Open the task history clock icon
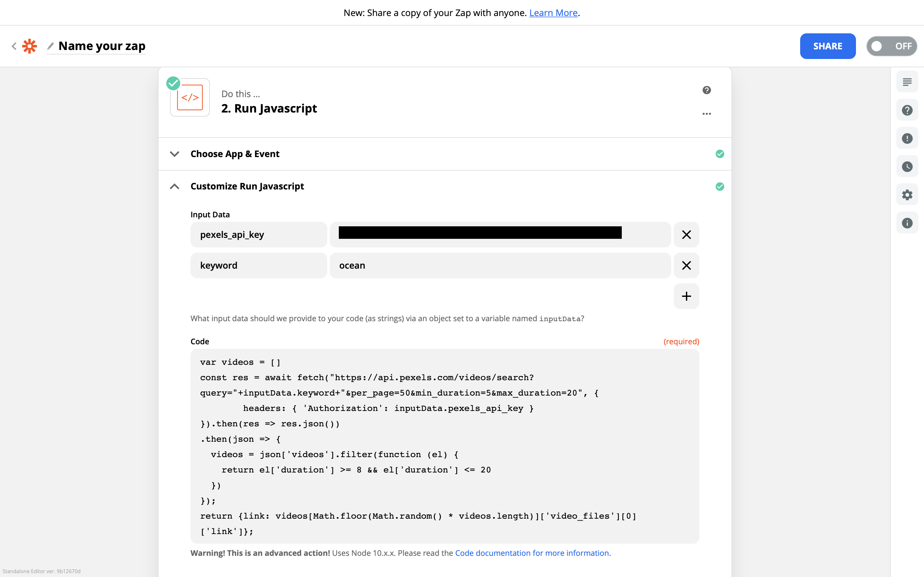924x577 pixels. coord(907,166)
